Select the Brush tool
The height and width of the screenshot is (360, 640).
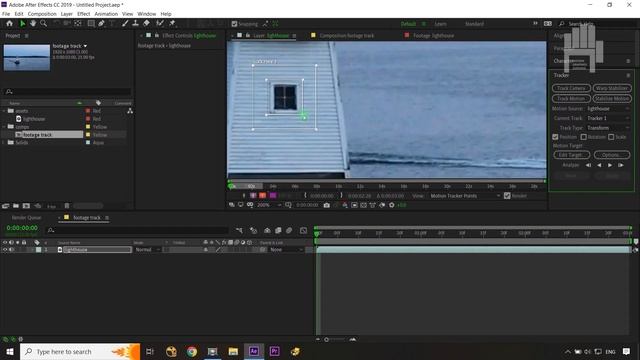[125, 24]
